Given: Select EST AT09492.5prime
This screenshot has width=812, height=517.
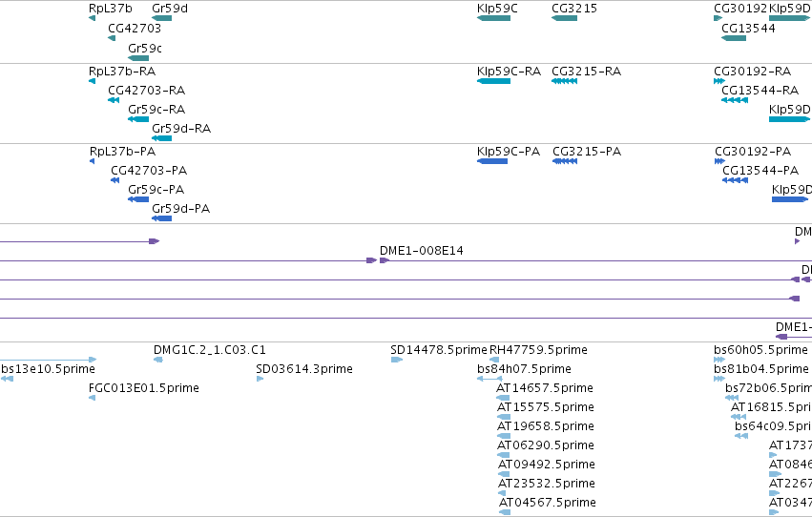Looking at the screenshot, I should [504, 475].
